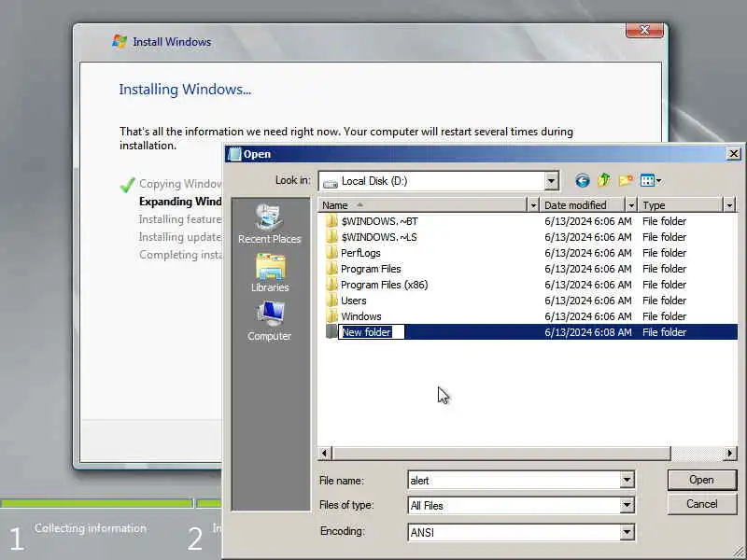The width and height of the screenshot is (747, 560).
Task: Open Recent Places in sidebar
Action: 270,224
